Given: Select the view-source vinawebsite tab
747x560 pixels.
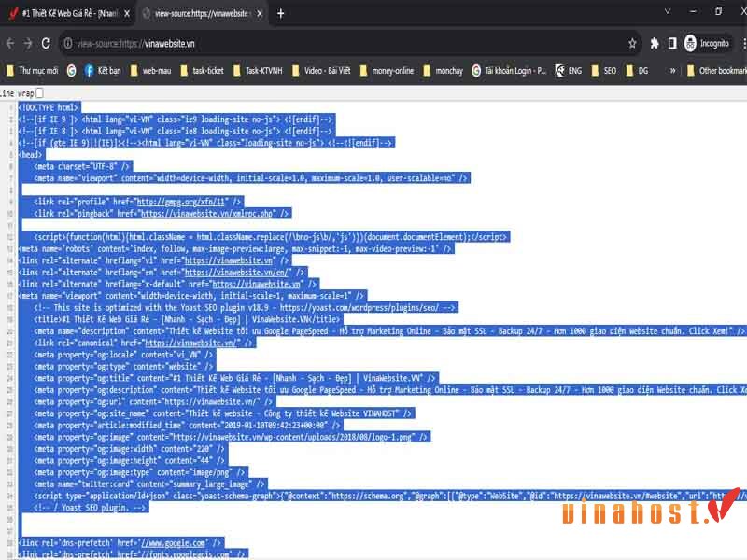Looking at the screenshot, I should [202, 14].
